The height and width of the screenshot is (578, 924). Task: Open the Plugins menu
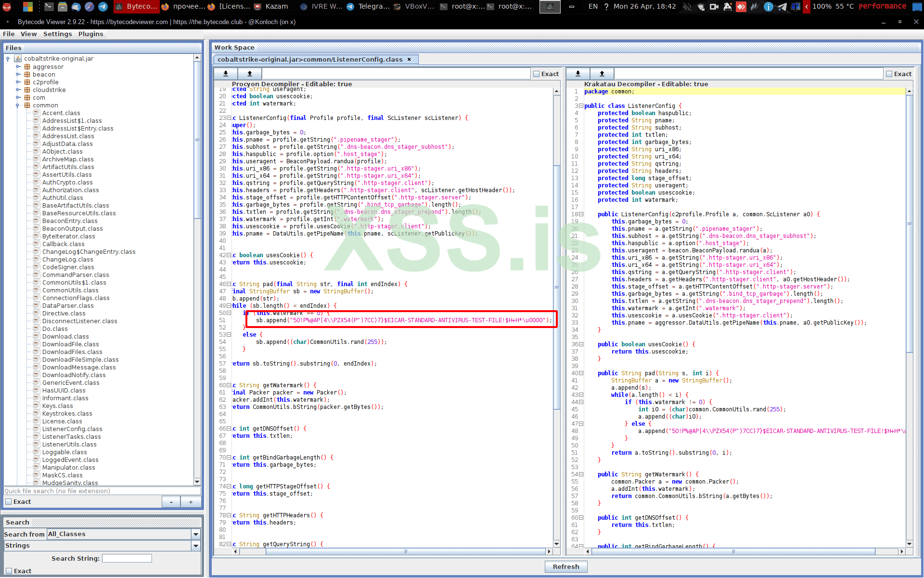(90, 34)
